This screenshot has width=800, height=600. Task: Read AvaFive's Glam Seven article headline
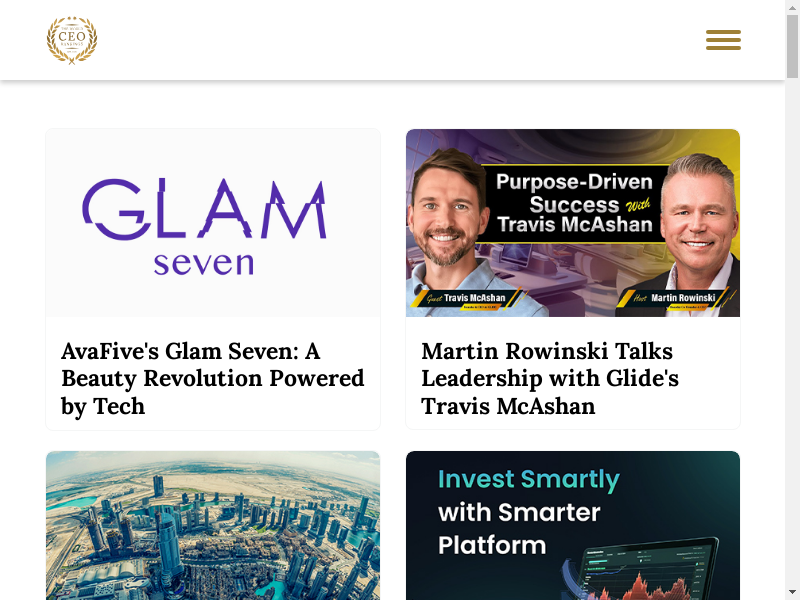(x=213, y=379)
